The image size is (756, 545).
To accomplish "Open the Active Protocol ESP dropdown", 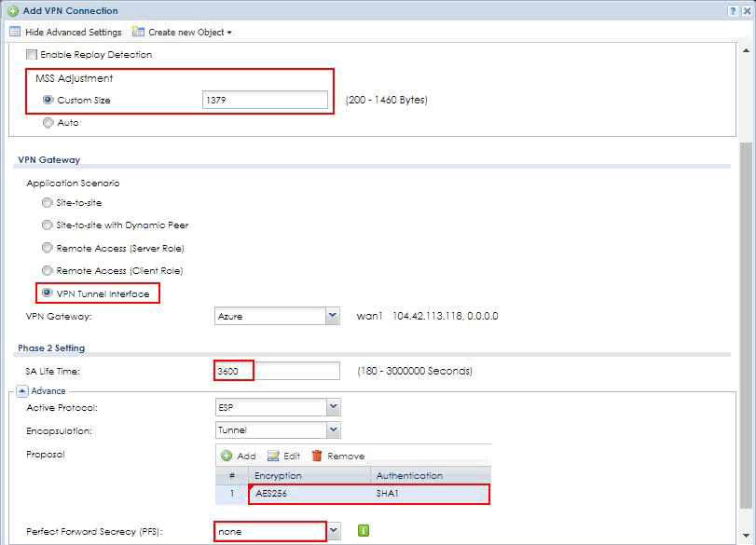I will click(x=333, y=407).
